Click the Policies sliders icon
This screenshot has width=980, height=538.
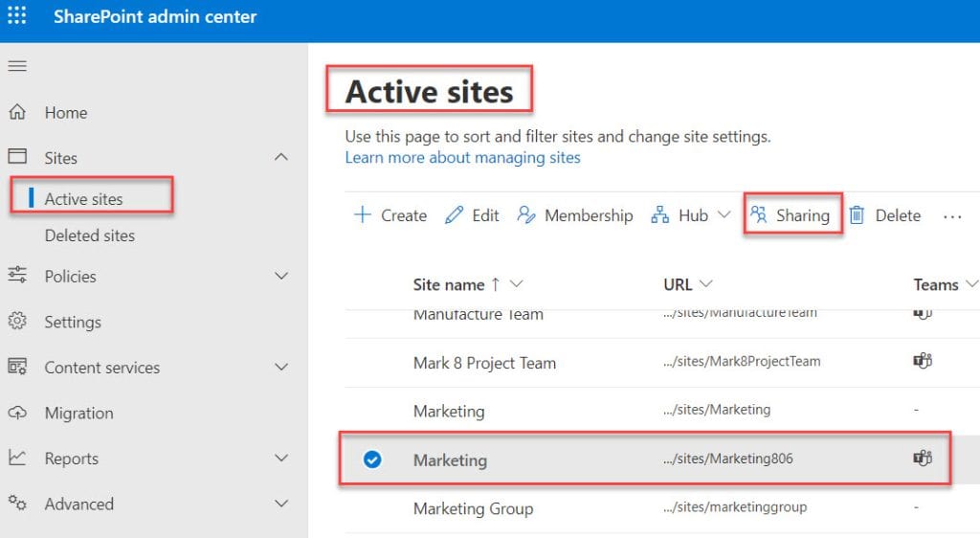(x=17, y=275)
